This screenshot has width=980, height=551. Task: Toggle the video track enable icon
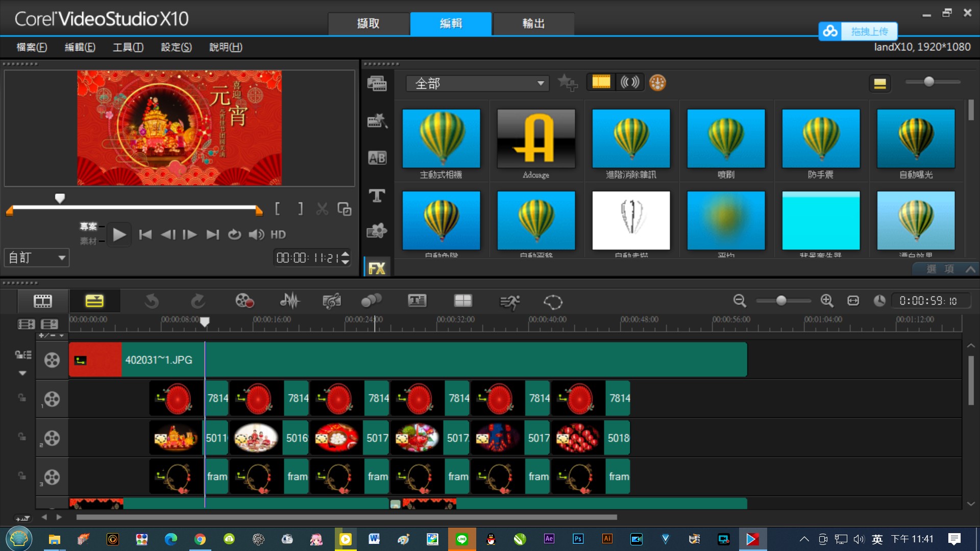tap(52, 360)
